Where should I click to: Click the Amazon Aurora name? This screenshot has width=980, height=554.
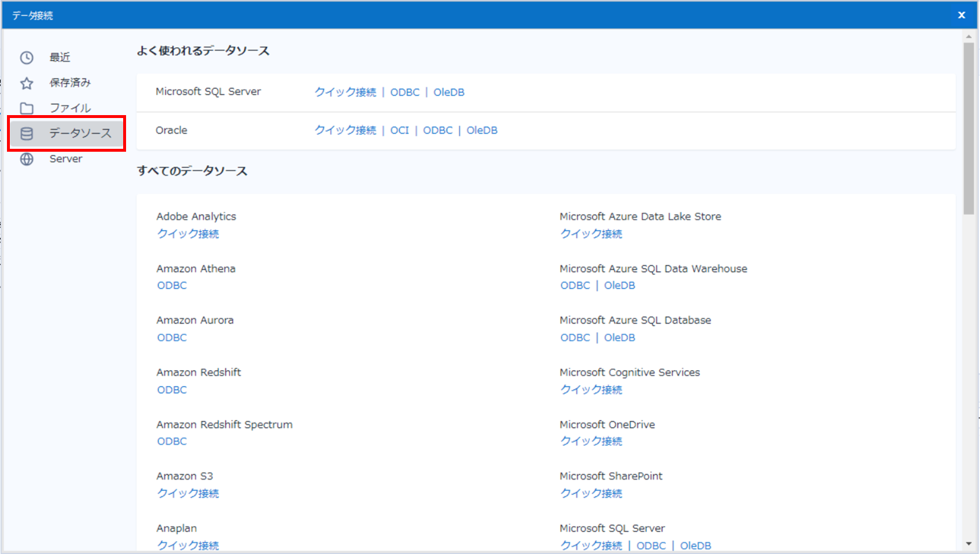click(x=195, y=320)
